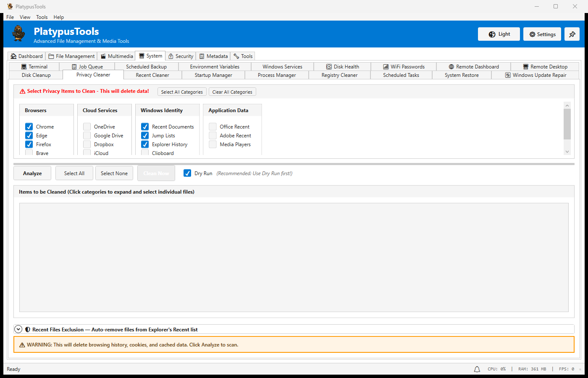588x378 pixels.
Task: Open Terminal tab with monitor icon
Action: pyautogui.click(x=34, y=67)
